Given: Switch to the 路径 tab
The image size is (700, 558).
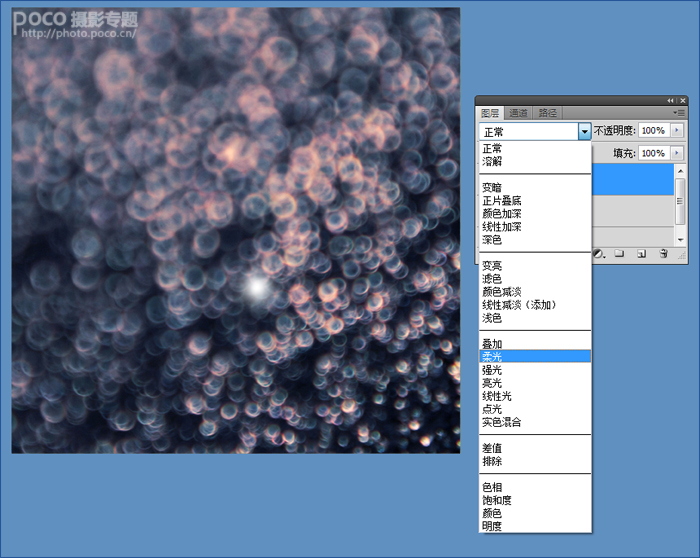Looking at the screenshot, I should coord(547,113).
